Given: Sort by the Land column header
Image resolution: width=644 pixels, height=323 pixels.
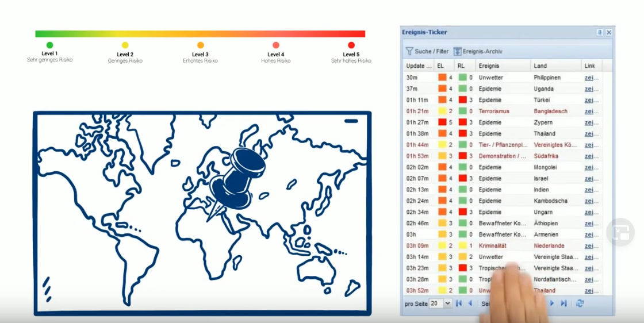Looking at the screenshot, I should pos(555,66).
